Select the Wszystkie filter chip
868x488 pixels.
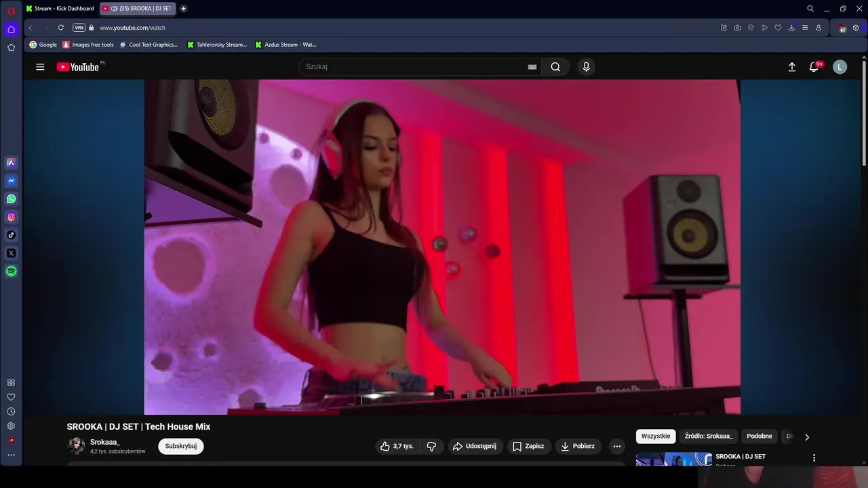pos(656,436)
